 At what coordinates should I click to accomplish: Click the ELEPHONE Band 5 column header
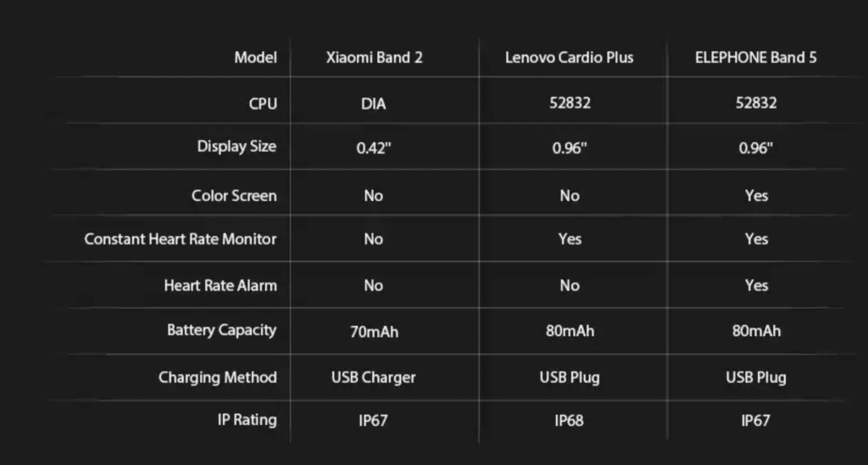[x=756, y=58]
